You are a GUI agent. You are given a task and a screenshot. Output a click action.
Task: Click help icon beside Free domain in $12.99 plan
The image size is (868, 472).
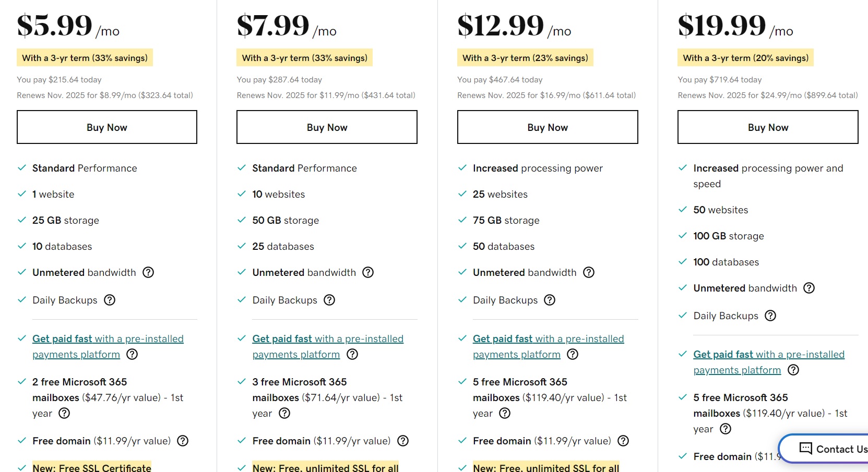[623, 441]
